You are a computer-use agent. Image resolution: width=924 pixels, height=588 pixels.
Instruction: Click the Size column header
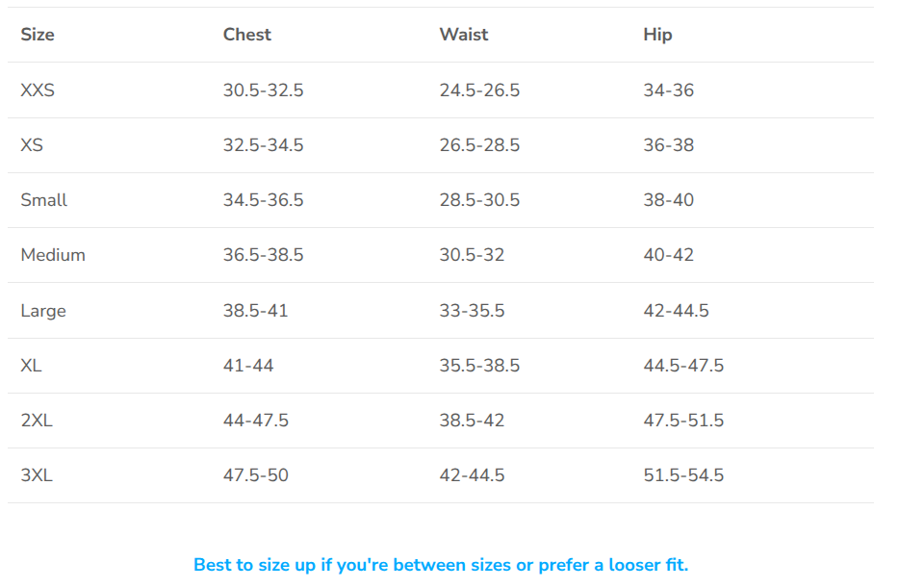[x=38, y=35]
